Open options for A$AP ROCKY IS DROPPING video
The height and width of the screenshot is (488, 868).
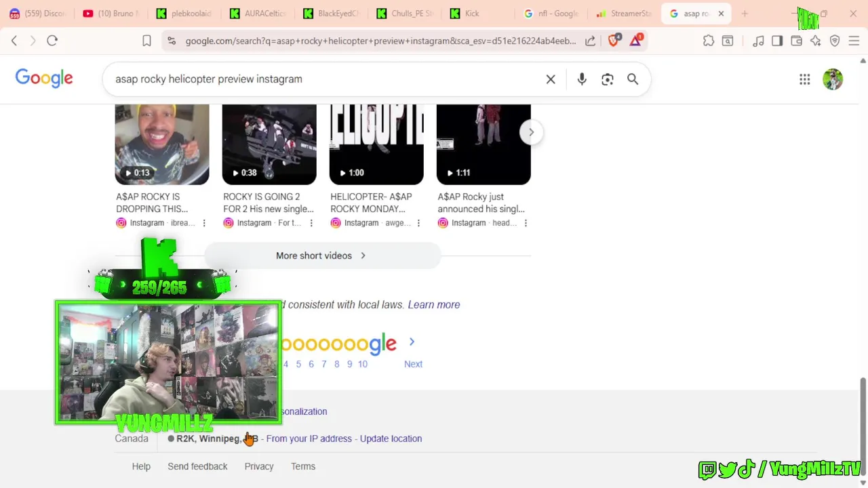point(204,223)
